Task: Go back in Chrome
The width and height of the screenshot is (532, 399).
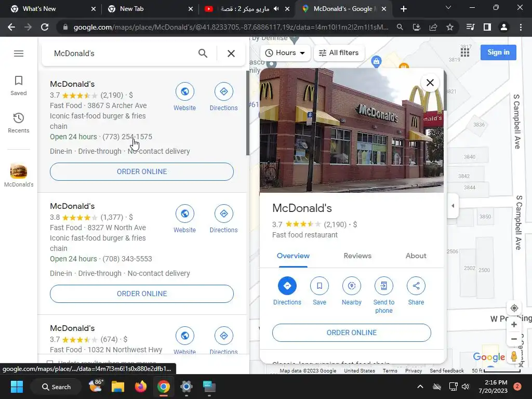Action: tap(11, 27)
